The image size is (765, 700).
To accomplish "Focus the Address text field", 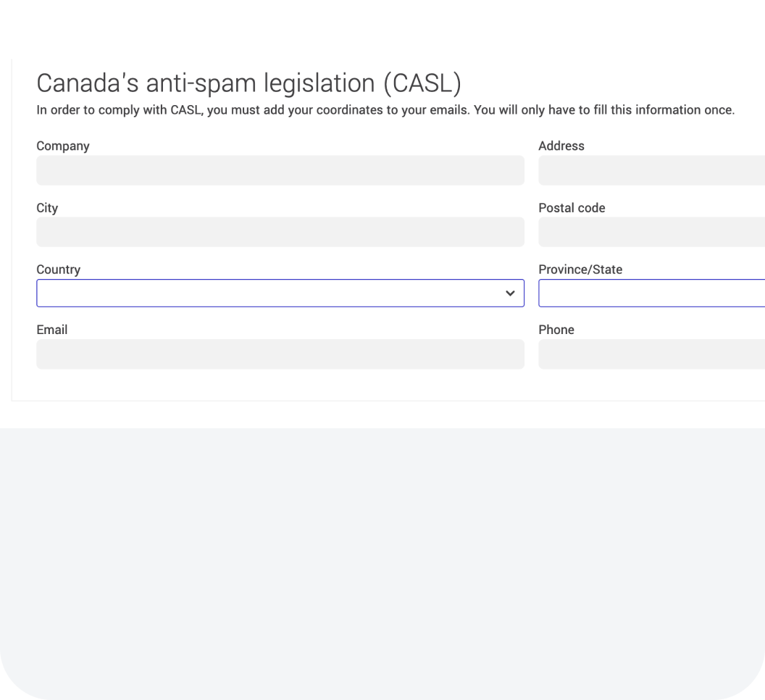I will point(651,170).
